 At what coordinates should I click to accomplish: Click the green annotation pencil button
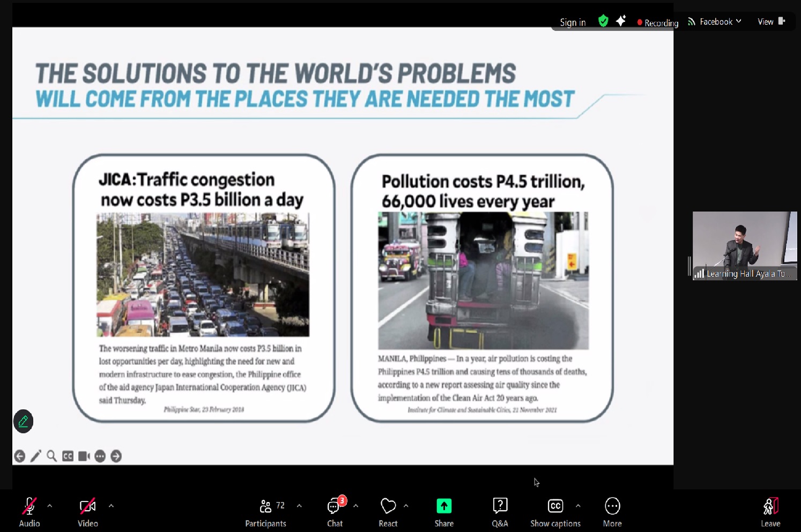23,422
